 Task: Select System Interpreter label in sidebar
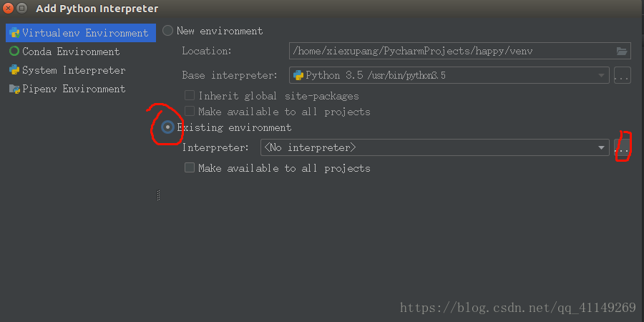tap(74, 70)
